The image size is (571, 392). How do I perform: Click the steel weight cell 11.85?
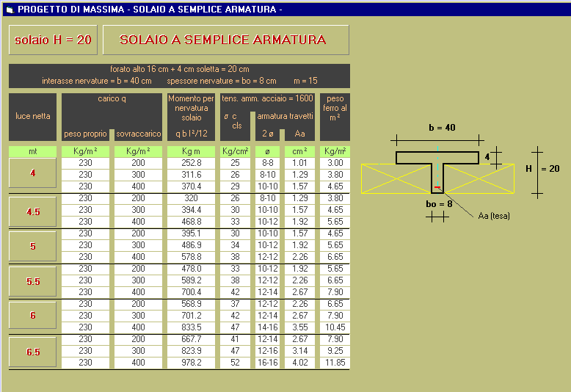pyautogui.click(x=335, y=363)
